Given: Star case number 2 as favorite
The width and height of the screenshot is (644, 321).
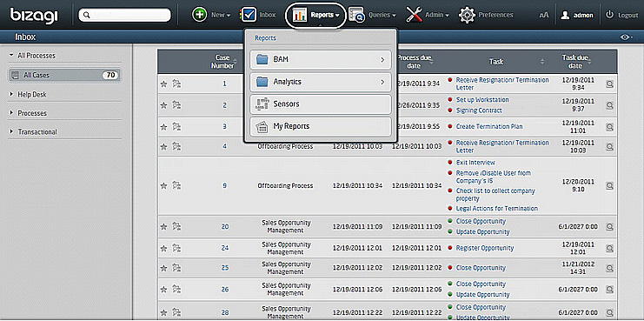Looking at the screenshot, I should click(x=163, y=105).
